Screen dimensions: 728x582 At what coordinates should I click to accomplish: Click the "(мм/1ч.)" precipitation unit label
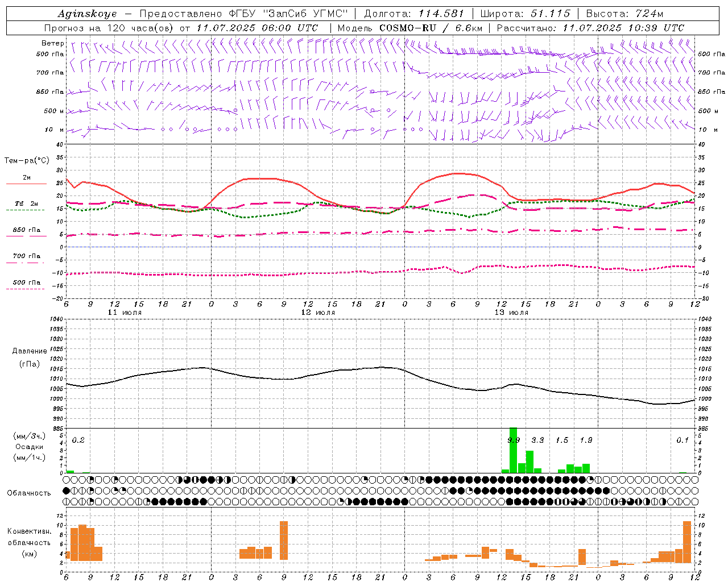coord(29,458)
